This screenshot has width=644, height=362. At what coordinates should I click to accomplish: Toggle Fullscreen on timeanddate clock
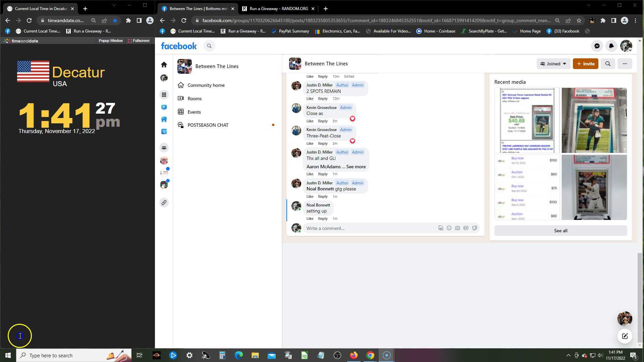coord(139,41)
